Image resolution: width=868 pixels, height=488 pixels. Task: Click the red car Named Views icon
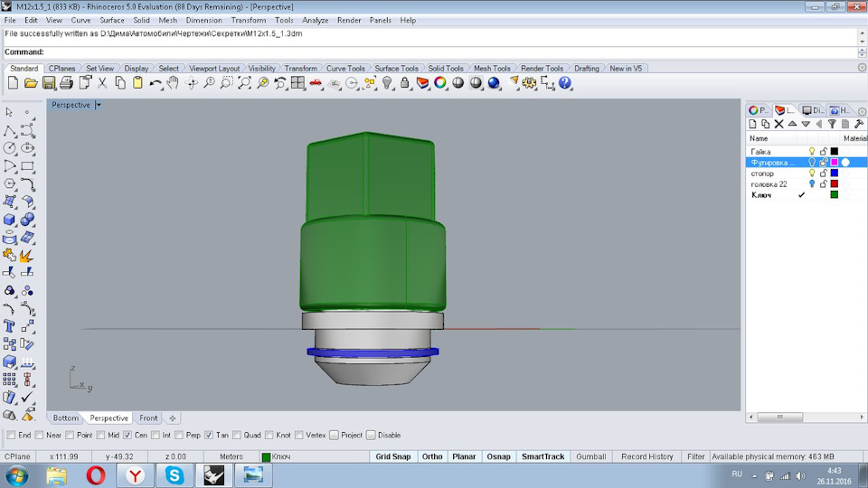pyautogui.click(x=316, y=83)
